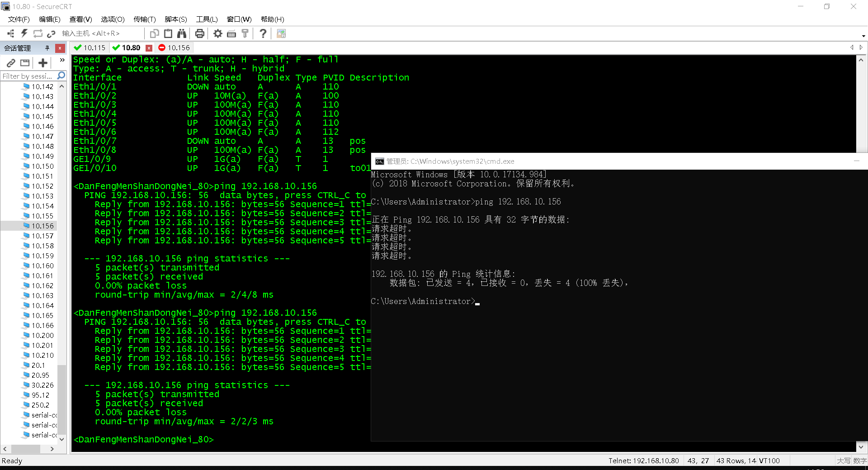Open the 帮助(H) menu
The height and width of the screenshot is (470, 868).
tap(272, 19)
